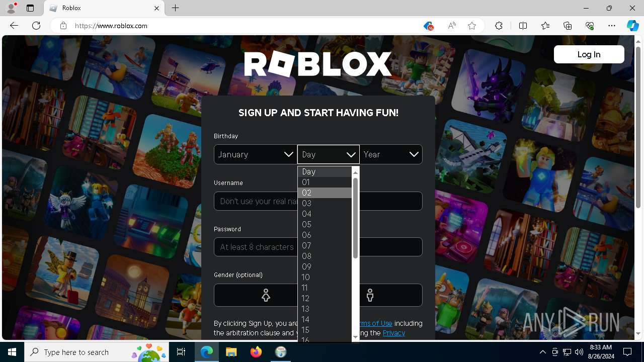
Task: Select day 09 from list
Action: pos(325,266)
